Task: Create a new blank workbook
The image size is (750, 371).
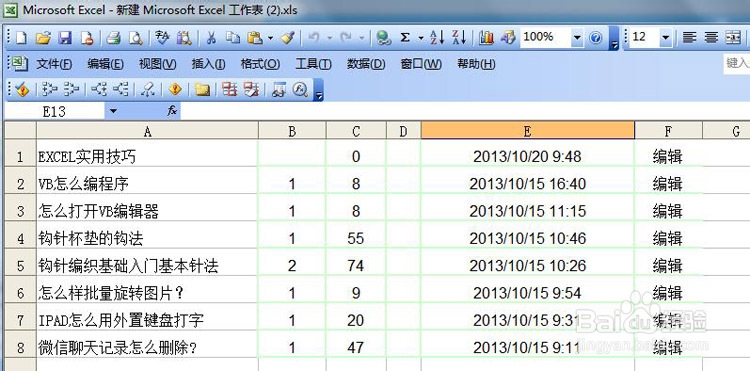Action: pos(21,38)
